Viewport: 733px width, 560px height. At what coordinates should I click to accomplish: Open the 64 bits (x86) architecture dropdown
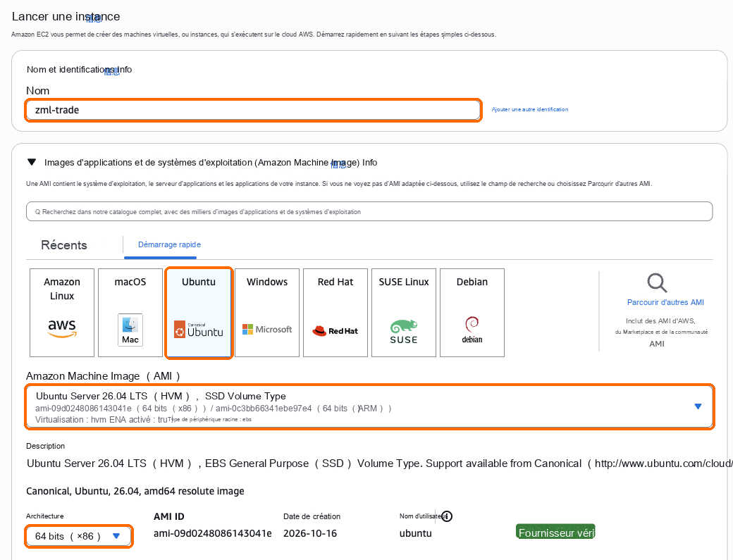[78, 536]
